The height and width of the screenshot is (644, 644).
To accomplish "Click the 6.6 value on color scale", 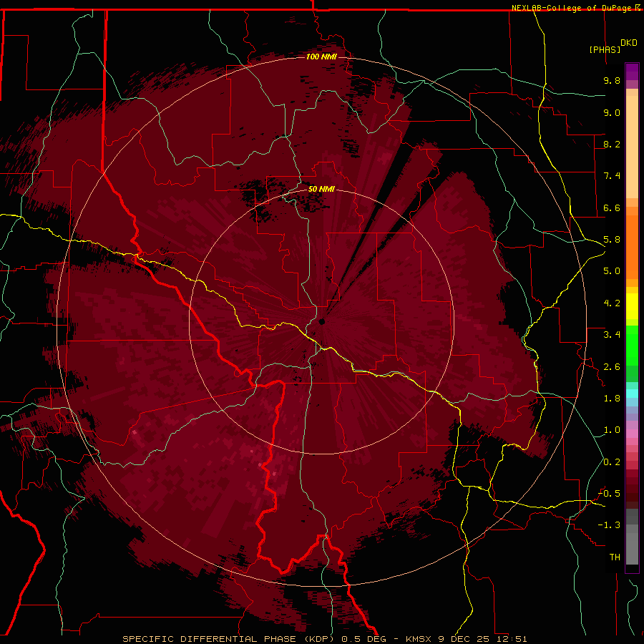I will click(x=612, y=208).
